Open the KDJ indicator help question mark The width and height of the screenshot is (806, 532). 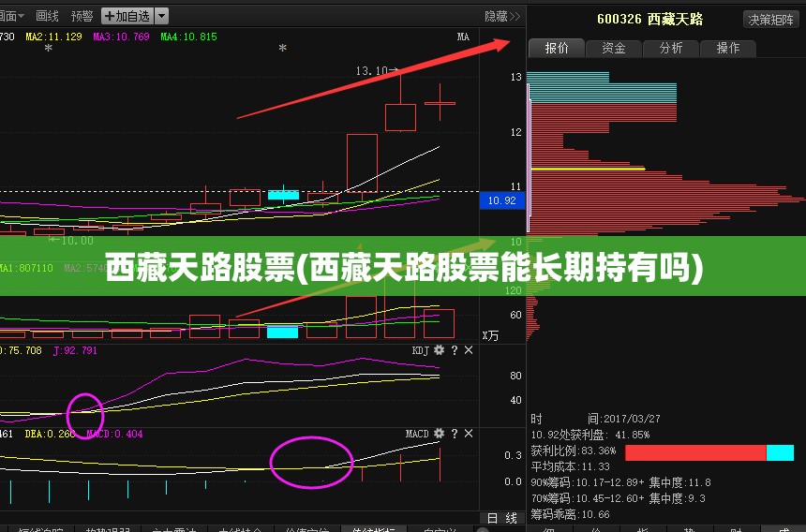click(x=454, y=350)
